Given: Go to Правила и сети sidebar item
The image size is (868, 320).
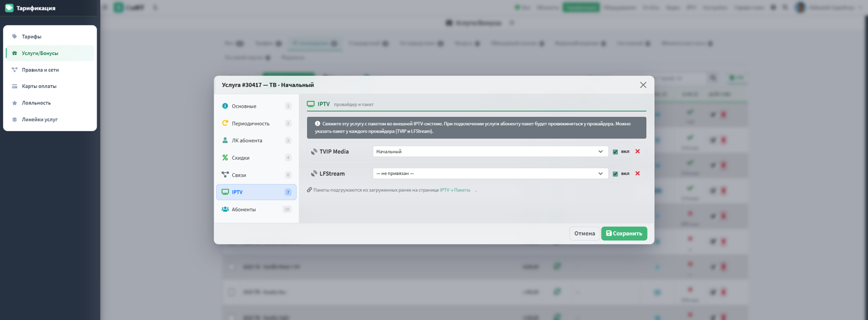Looking at the screenshot, I should [x=50, y=70].
